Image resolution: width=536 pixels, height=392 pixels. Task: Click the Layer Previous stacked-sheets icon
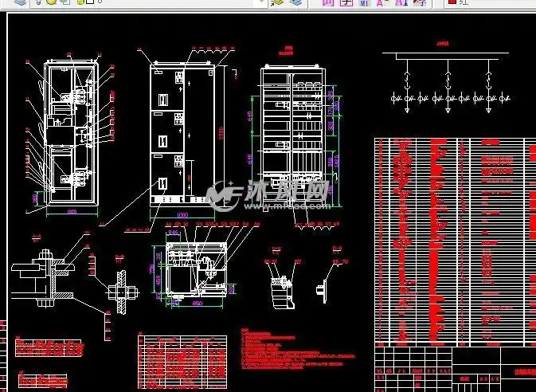point(295,2)
